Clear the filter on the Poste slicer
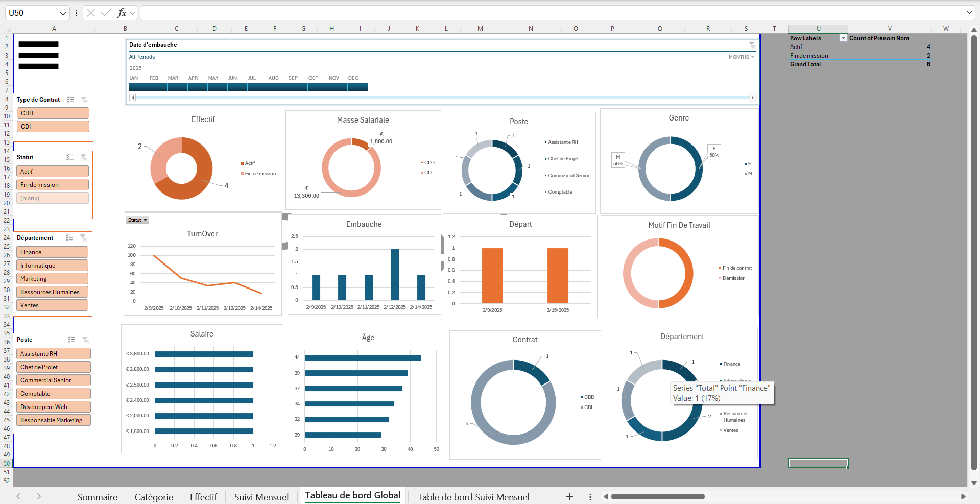Viewport: 980px width, 504px height. [x=85, y=340]
